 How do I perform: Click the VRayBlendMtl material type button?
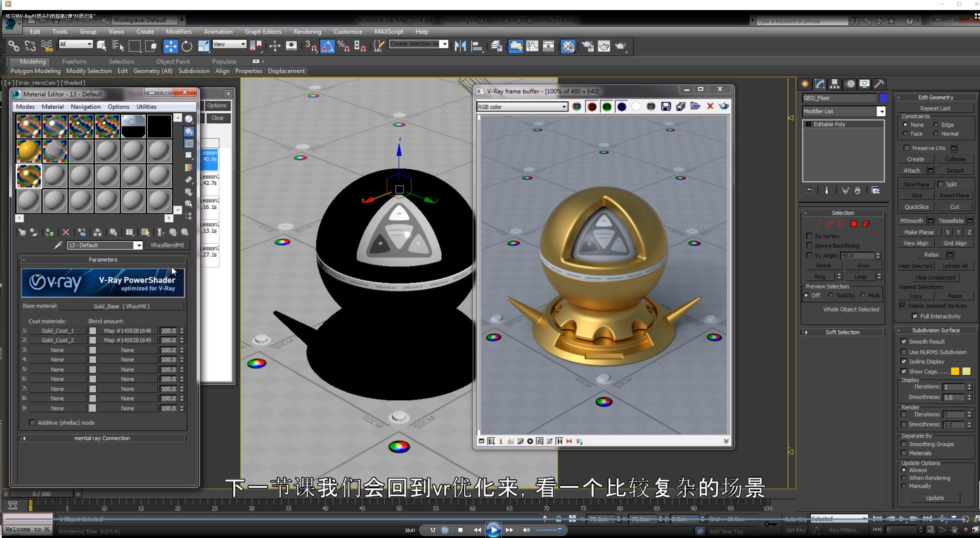[x=167, y=245]
